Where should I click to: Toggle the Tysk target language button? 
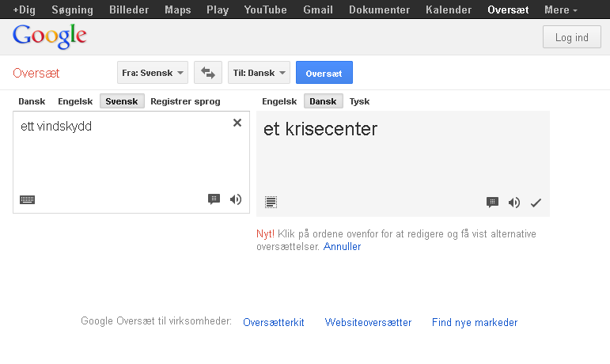pyautogui.click(x=359, y=101)
